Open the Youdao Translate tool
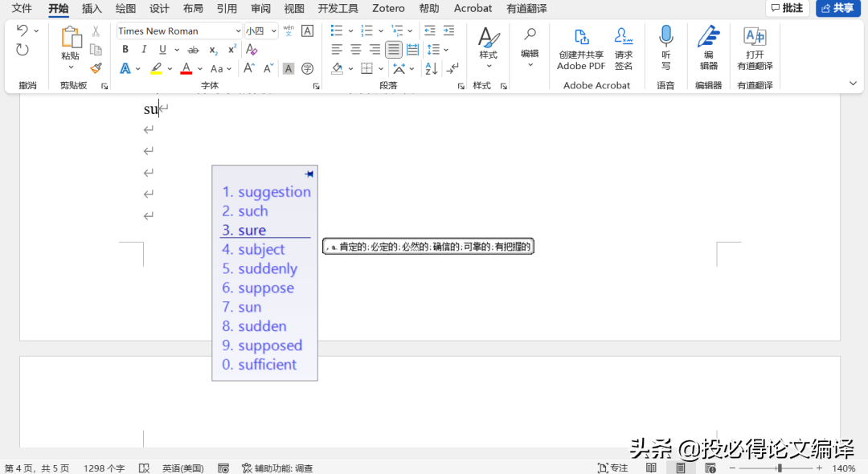This screenshot has height=474, width=868. [755, 48]
